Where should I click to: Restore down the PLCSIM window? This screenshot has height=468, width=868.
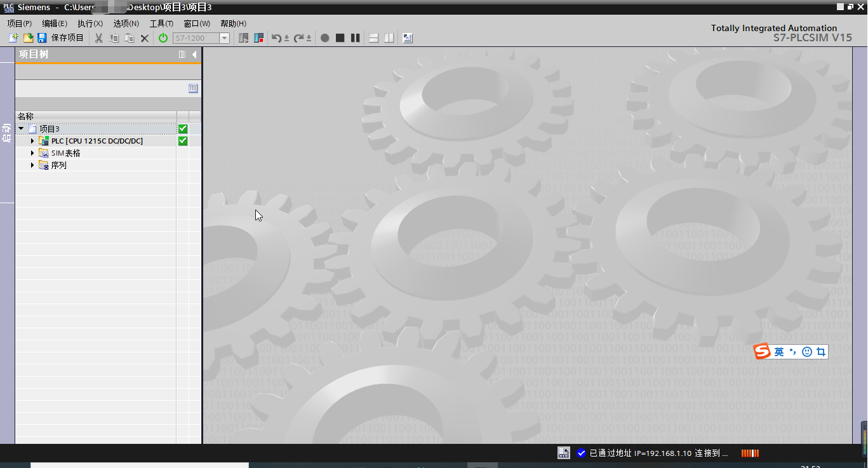(x=850, y=6)
